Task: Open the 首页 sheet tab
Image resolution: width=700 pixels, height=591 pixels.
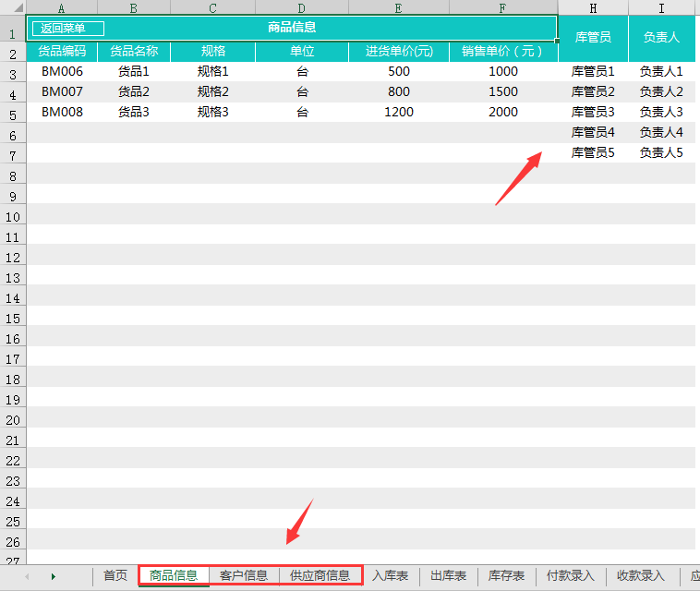Action: 115,575
